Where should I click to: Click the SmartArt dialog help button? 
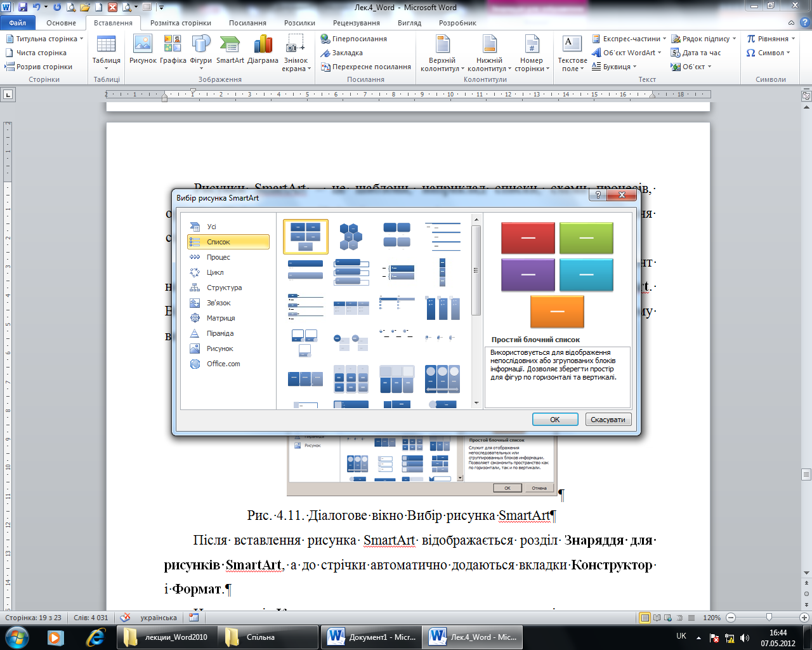[x=598, y=196]
